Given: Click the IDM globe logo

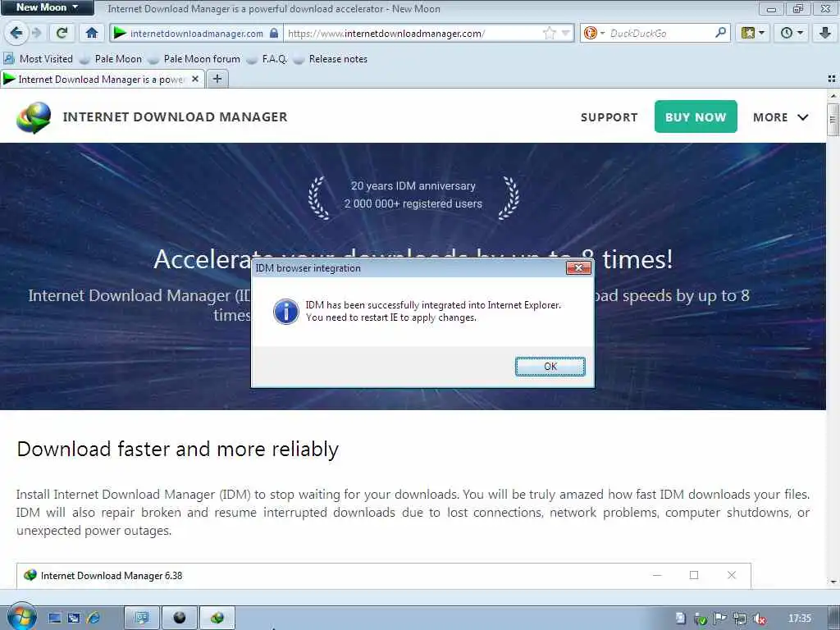Looking at the screenshot, I should (34, 117).
